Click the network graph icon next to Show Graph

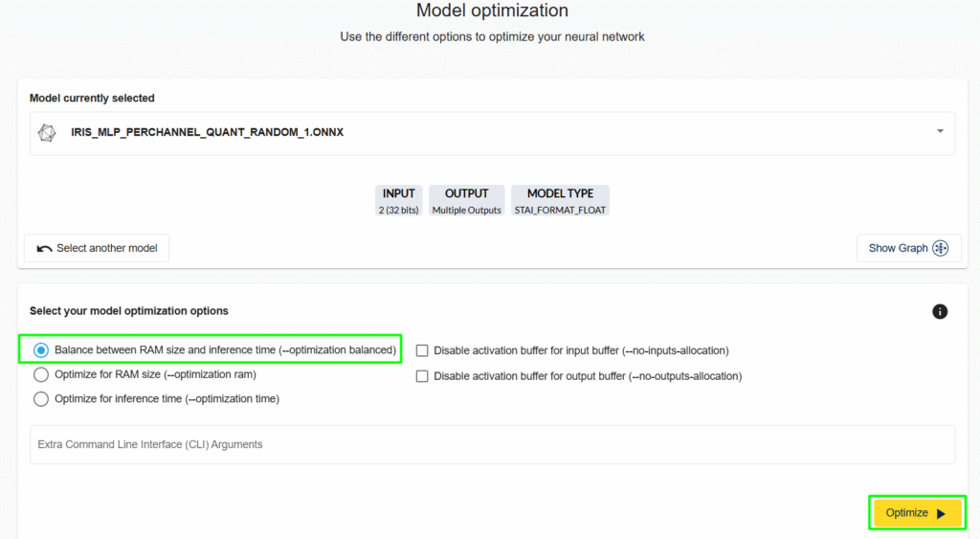[941, 249]
